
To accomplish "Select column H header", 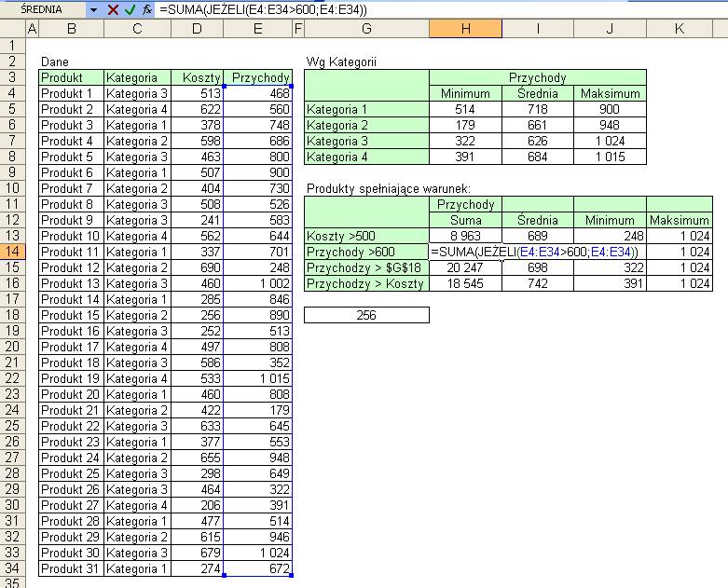I will coord(466,29).
